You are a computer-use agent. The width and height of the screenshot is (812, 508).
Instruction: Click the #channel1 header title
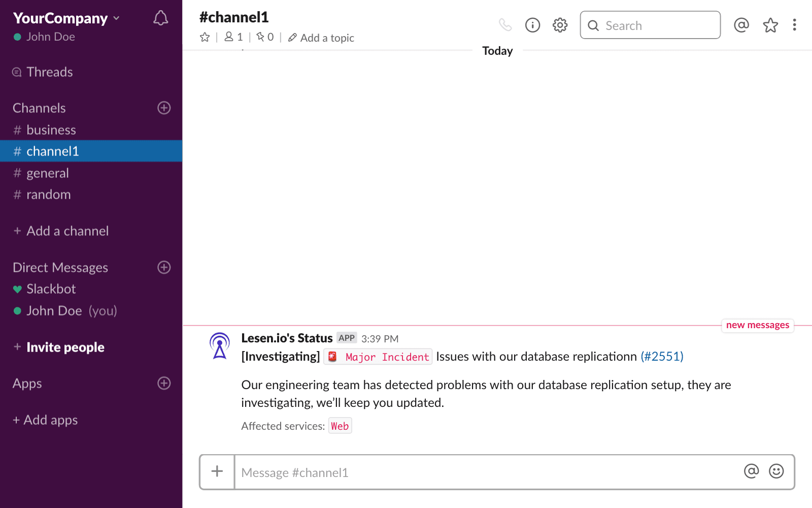point(234,17)
